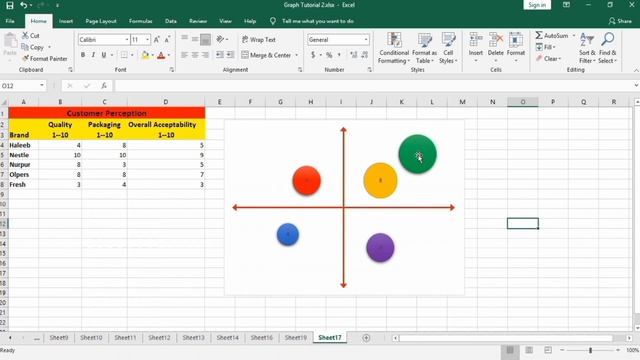Open the Help ribbon tab

click(250, 21)
